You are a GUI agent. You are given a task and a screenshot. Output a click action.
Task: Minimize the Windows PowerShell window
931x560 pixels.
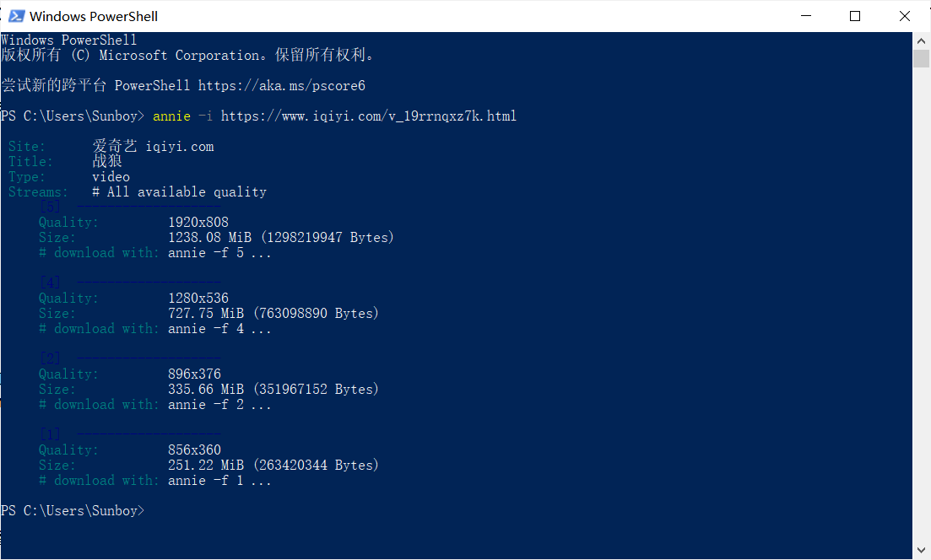point(809,16)
